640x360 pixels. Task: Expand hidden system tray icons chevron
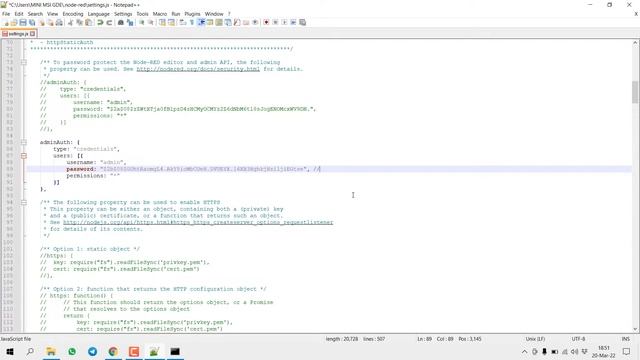pos(524,351)
